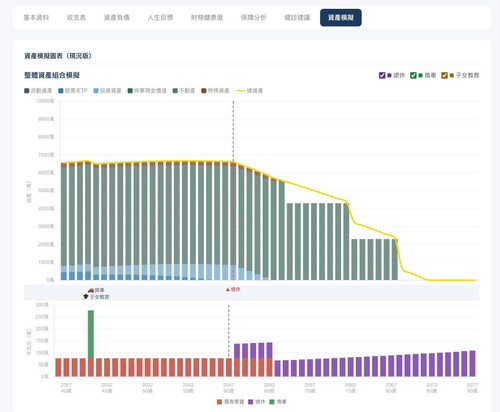Image resolution: width=500 pixels, height=412 pixels.
Task: Switch to the 收支表 tab
Action: tap(76, 18)
